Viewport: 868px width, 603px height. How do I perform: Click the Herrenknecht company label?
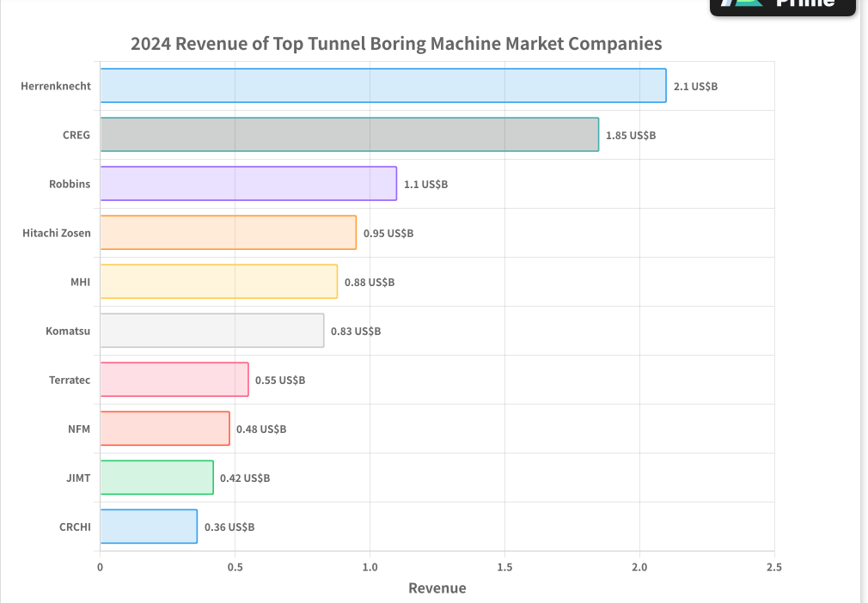[56, 86]
